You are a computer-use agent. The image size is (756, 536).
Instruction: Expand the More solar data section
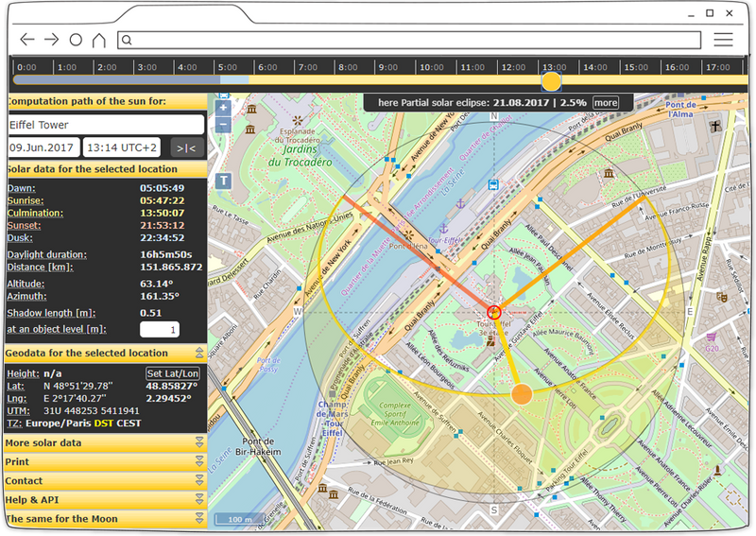(199, 442)
